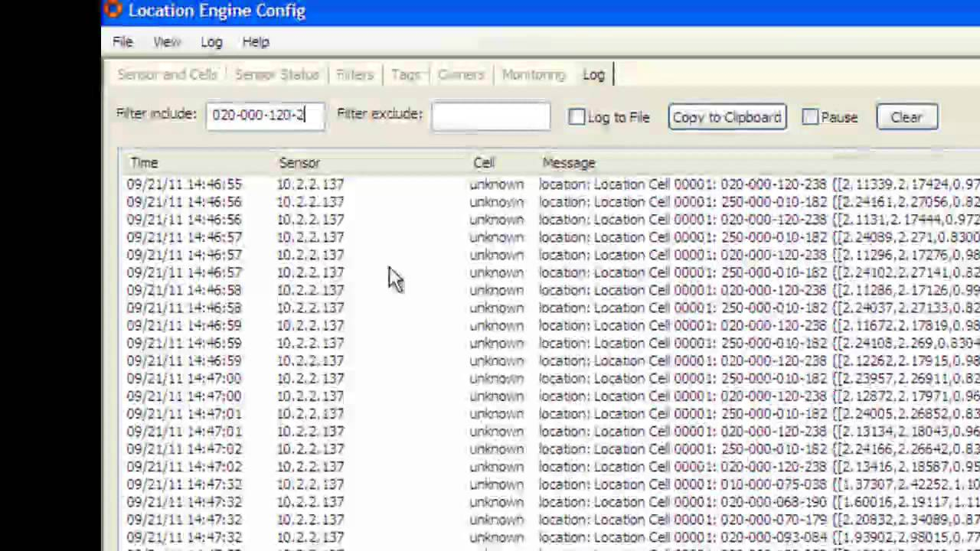Sort by the Time column header
This screenshot has width=980, height=551.
(144, 163)
